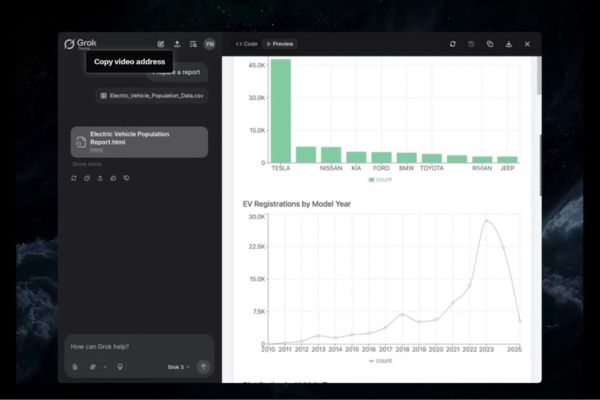Viewport: 600px width, 400px height.
Task: Toggle the line chart count legend
Action: click(380, 361)
